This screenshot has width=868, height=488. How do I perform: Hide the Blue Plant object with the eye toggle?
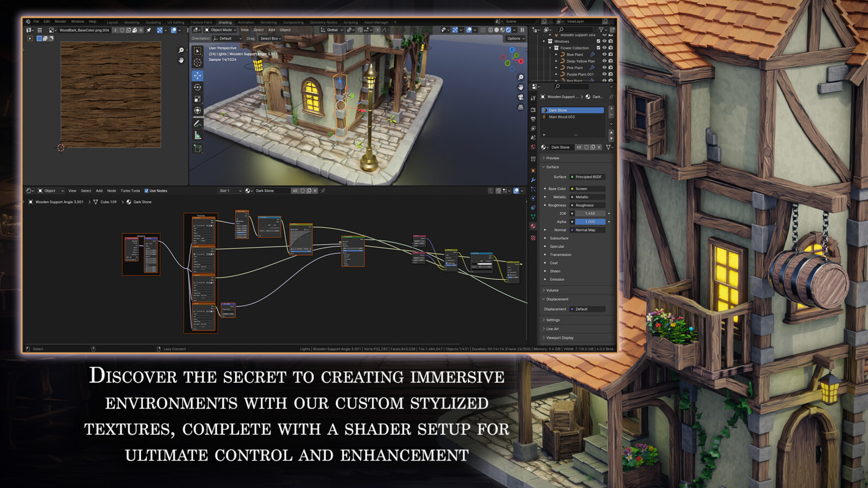point(604,55)
